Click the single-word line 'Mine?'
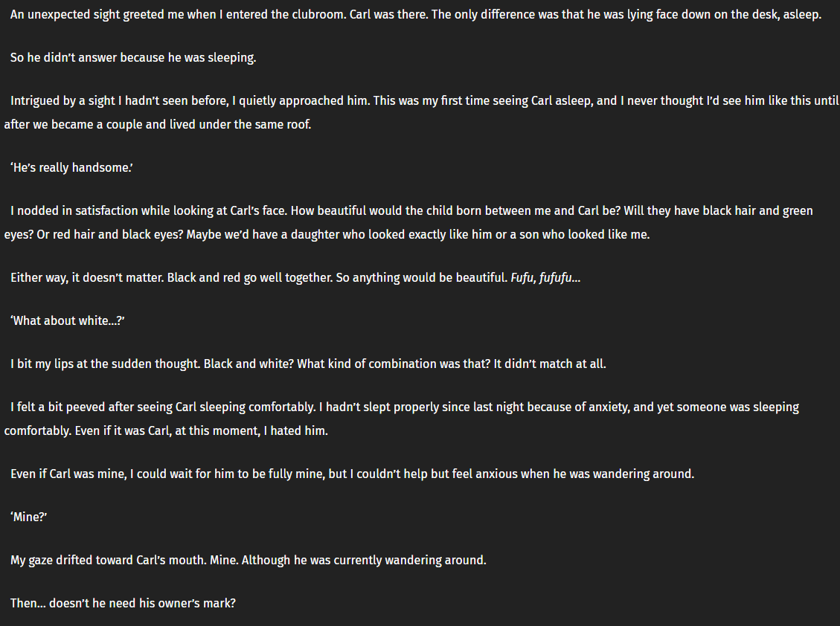Viewport: 840px width, 626px height. [29, 517]
